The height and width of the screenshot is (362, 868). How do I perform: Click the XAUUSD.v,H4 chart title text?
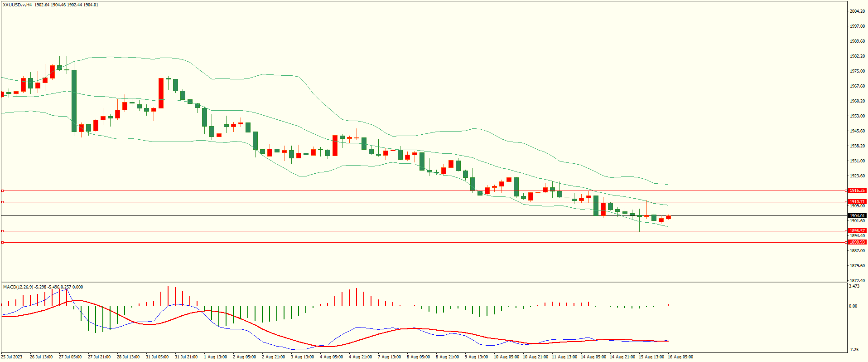point(17,5)
